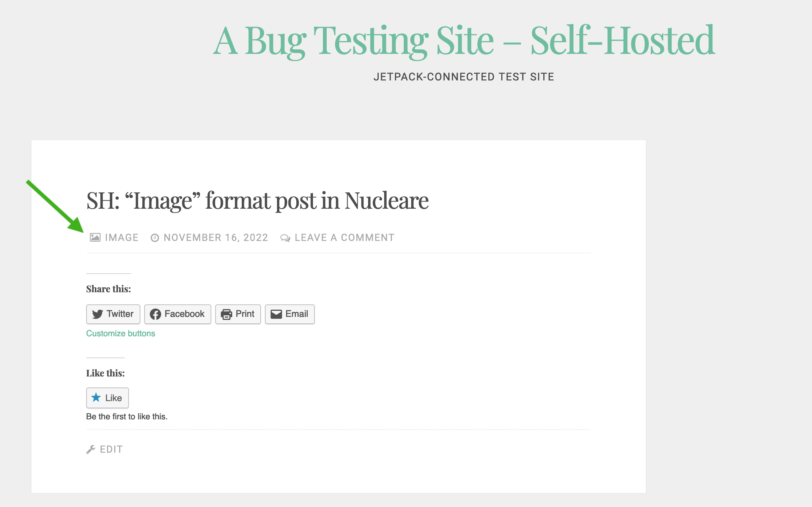Click the envelope icon on Email button
Image resolution: width=812 pixels, height=507 pixels.
coord(276,314)
